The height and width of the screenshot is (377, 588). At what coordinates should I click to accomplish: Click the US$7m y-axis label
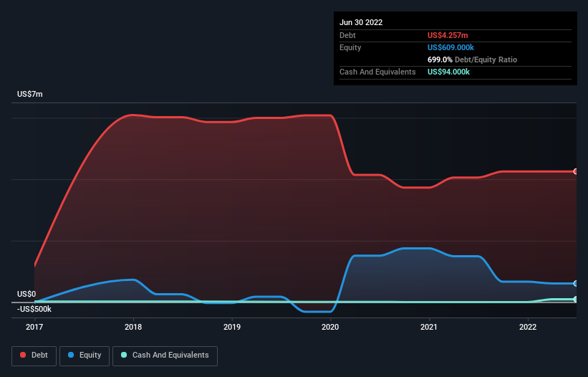[30, 94]
